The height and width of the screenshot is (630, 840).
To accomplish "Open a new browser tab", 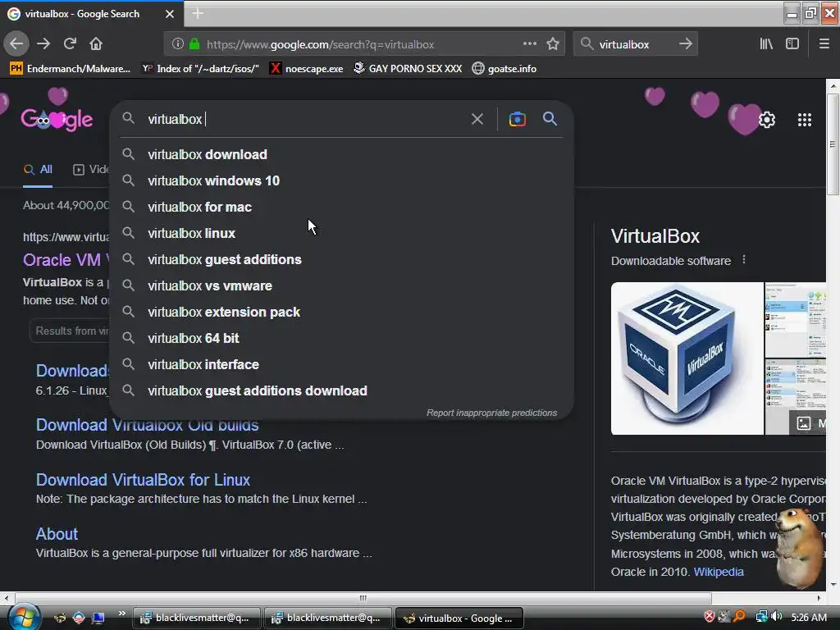I will click(198, 13).
